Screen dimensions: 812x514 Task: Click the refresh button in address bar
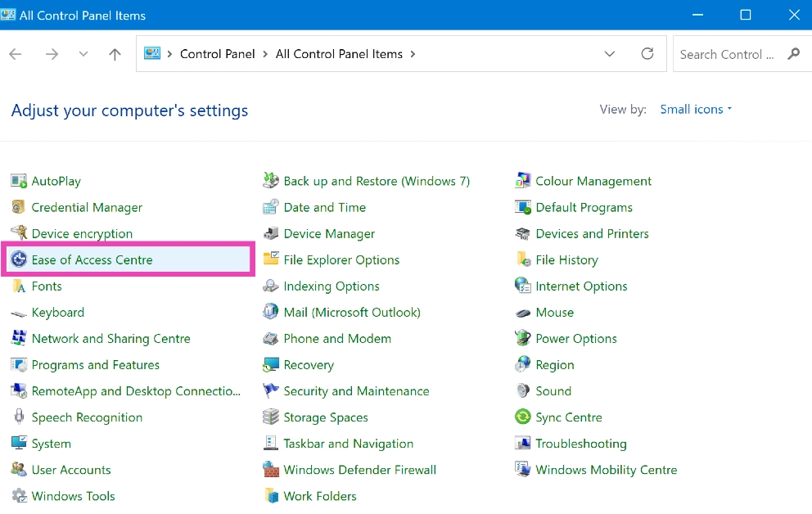point(647,54)
